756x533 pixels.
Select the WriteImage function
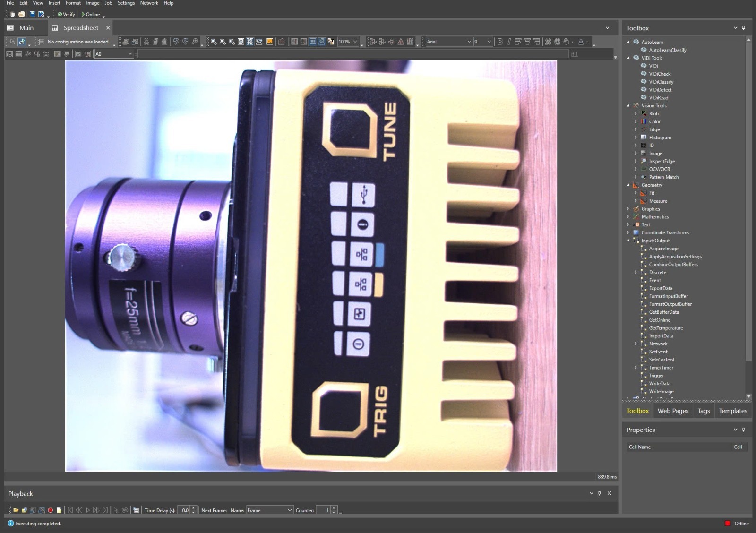pos(661,391)
